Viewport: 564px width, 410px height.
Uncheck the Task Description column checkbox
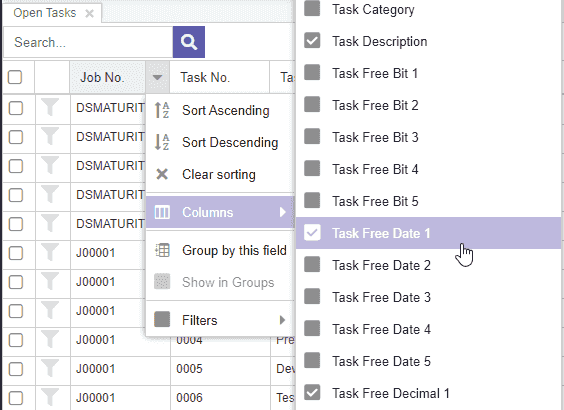coord(312,40)
